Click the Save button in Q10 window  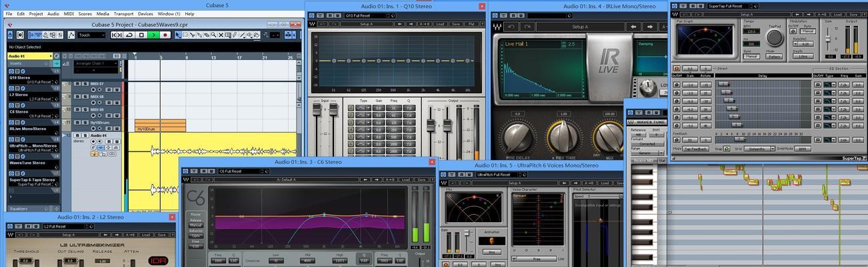click(x=456, y=23)
